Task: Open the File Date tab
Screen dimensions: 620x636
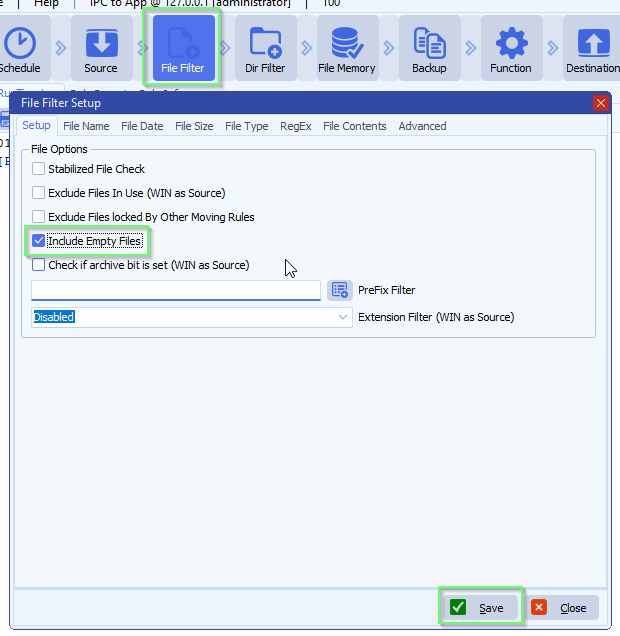Action: coord(142,126)
